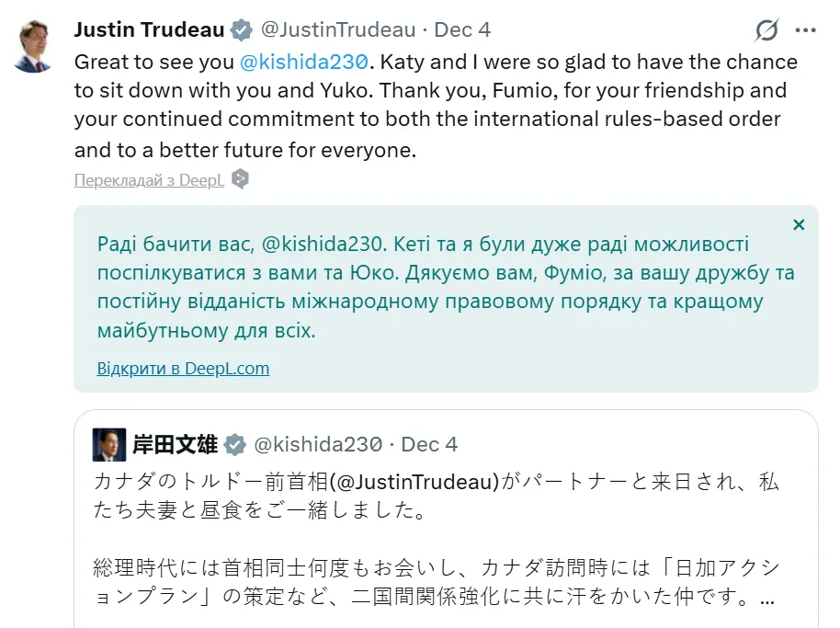Click the DeepL logo icon
This screenshot has height=628, width=840.
click(x=240, y=179)
